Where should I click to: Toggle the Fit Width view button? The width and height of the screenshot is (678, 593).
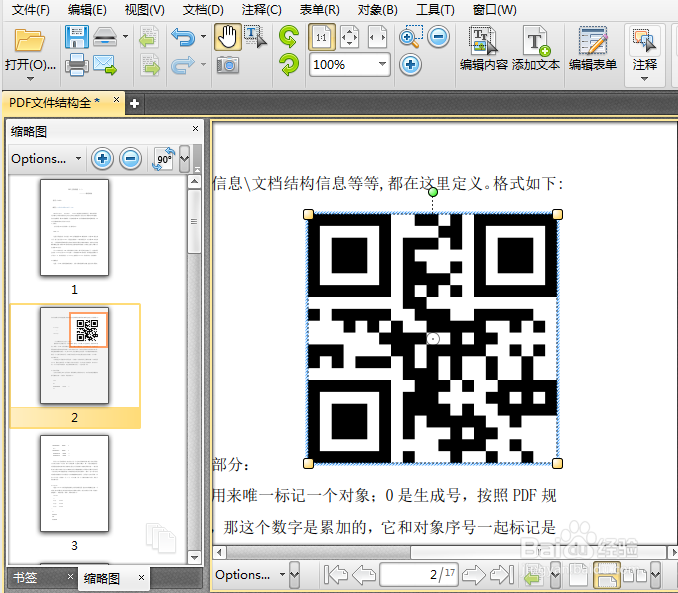click(377, 38)
